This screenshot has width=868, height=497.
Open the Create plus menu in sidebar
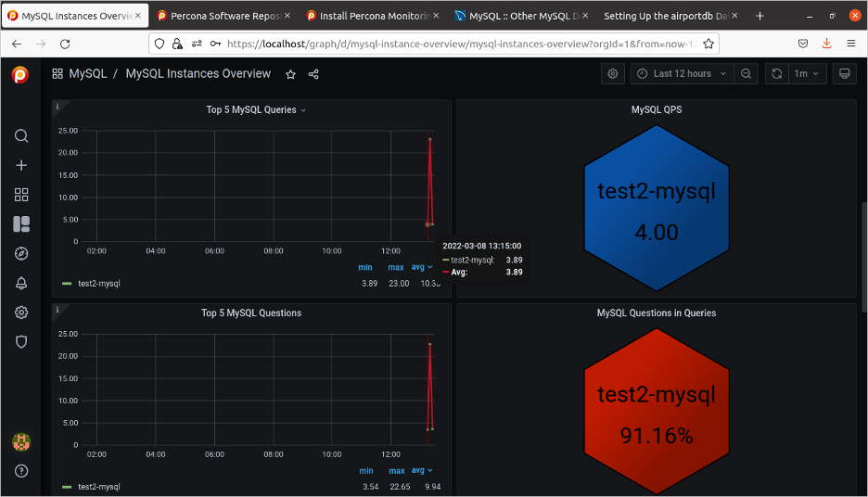pyautogui.click(x=21, y=165)
